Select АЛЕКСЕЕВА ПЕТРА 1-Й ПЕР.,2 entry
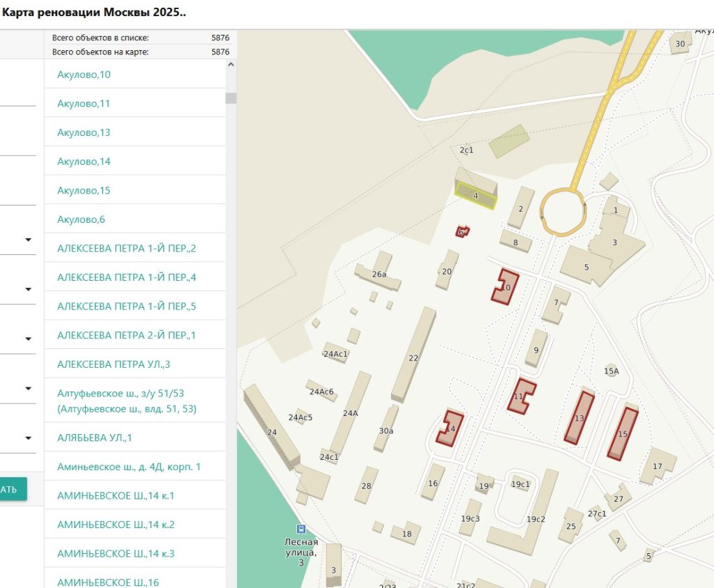The height and width of the screenshot is (588, 714). click(135, 249)
